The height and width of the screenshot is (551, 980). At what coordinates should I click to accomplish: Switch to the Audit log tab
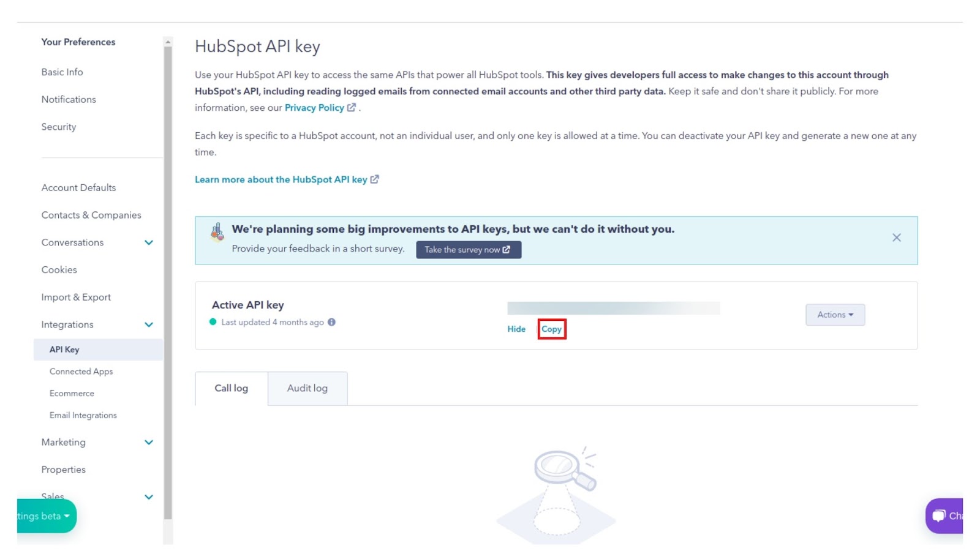[x=307, y=388]
